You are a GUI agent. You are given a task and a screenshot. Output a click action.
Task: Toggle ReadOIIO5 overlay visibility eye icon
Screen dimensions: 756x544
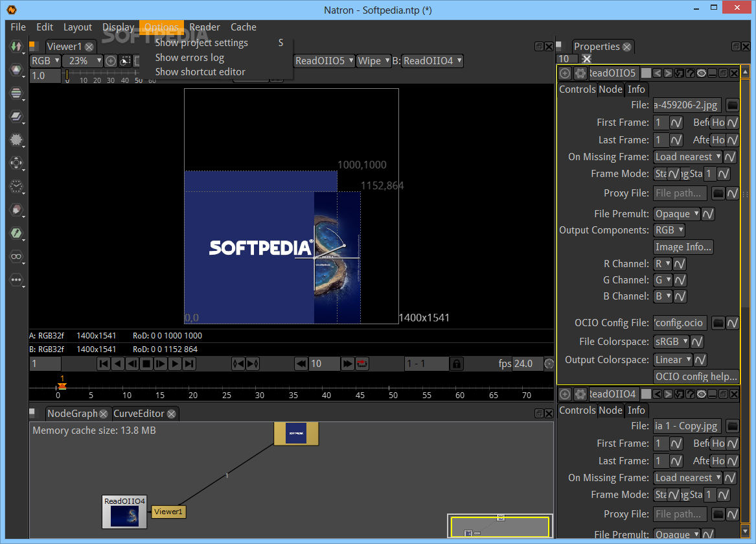[701, 73]
